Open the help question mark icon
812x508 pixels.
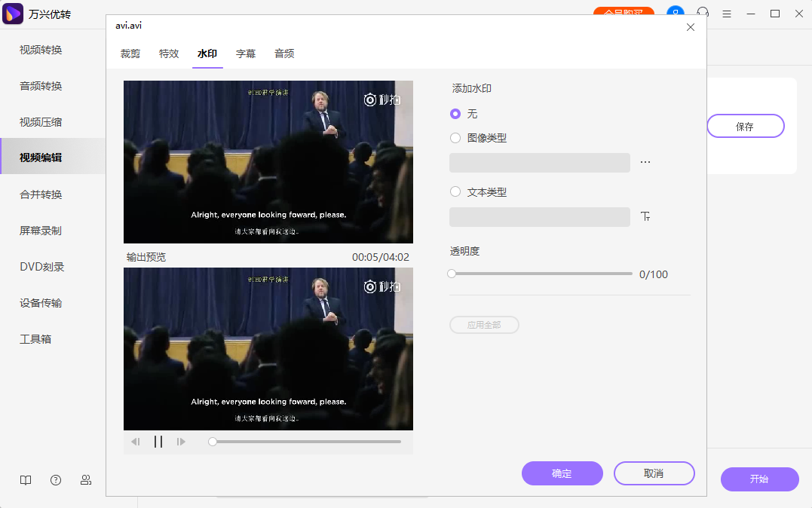pyautogui.click(x=56, y=480)
